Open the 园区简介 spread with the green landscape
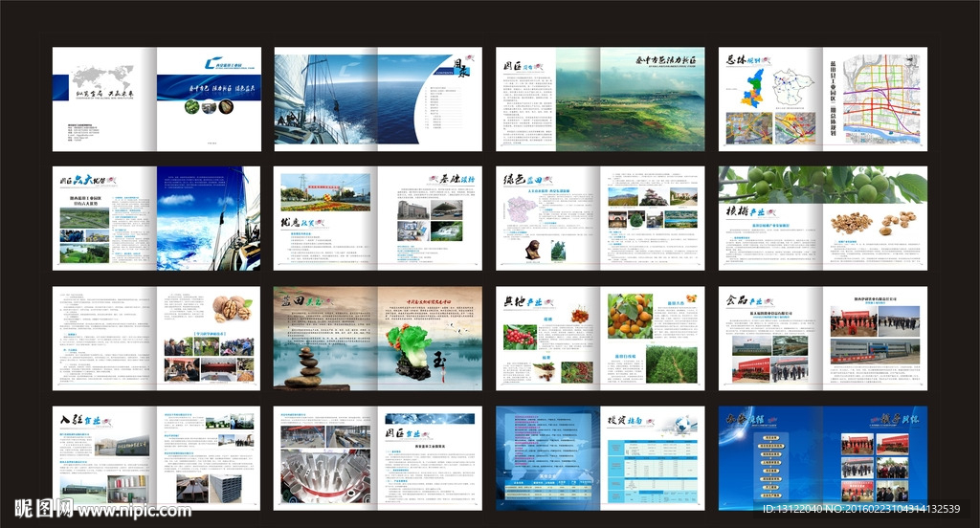The height and width of the screenshot is (528, 980). 600,99
